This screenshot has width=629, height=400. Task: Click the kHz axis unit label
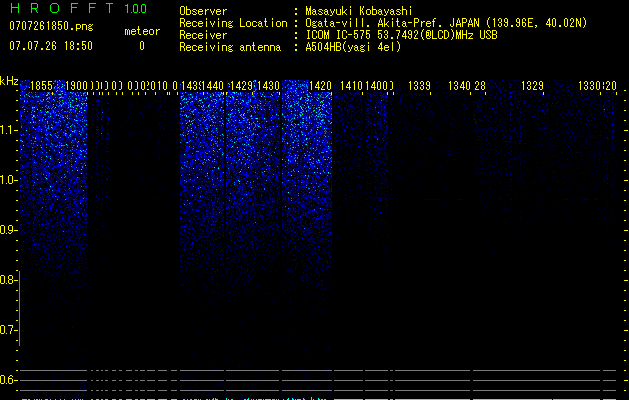click(9, 81)
